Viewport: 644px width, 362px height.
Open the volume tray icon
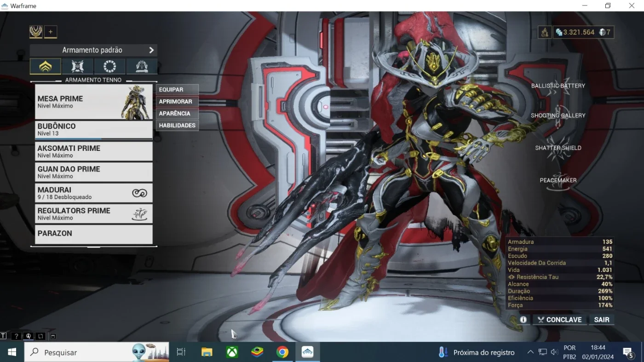[554, 352]
